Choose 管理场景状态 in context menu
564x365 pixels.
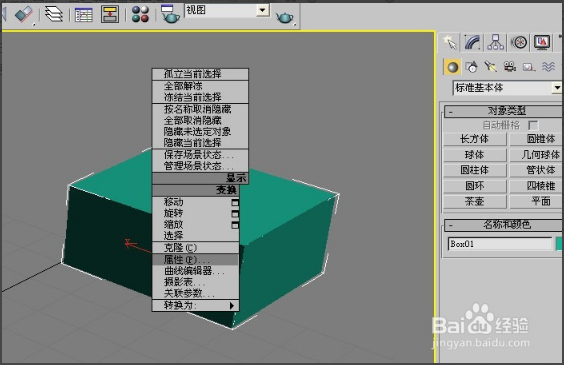tap(200, 166)
